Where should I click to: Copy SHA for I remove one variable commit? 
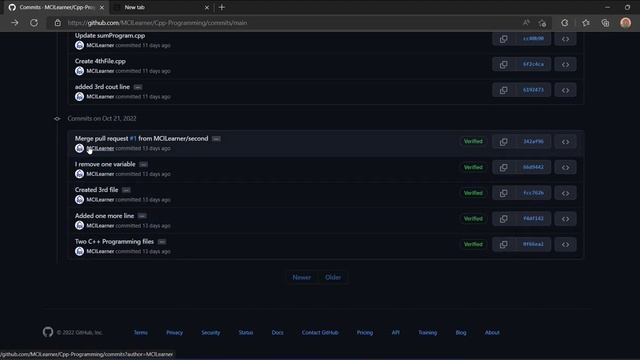pyautogui.click(x=503, y=167)
